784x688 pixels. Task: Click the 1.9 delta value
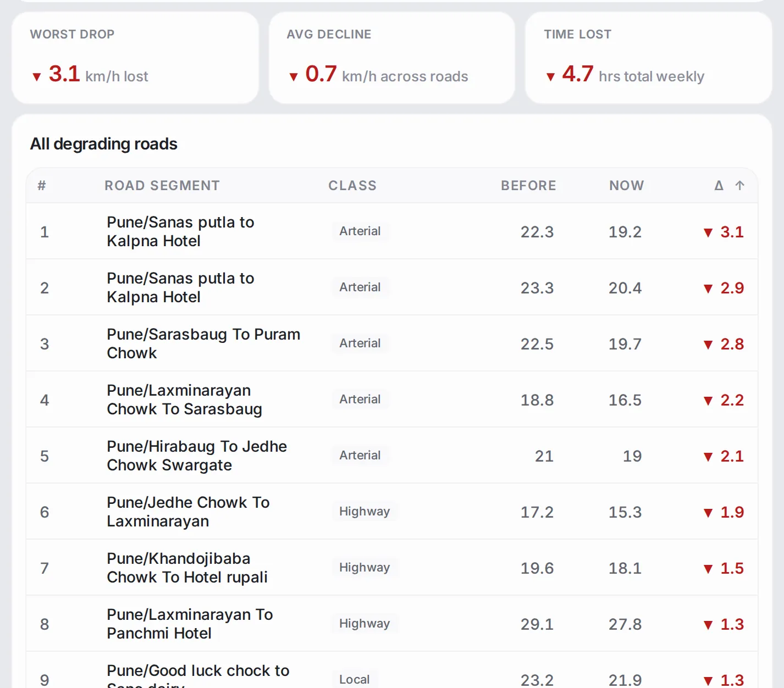[724, 512]
